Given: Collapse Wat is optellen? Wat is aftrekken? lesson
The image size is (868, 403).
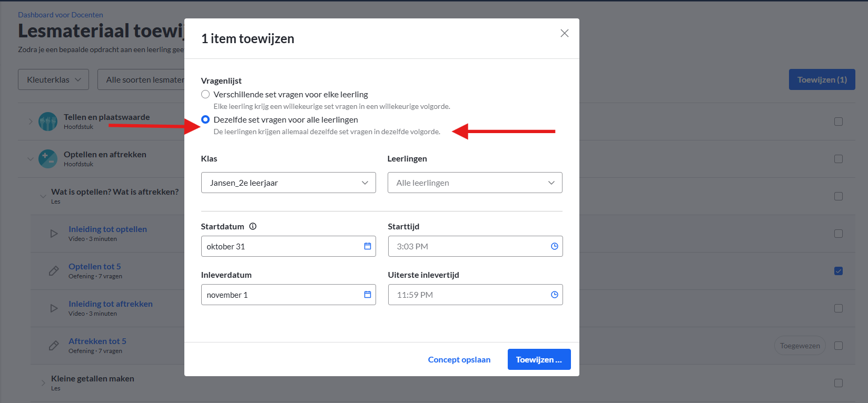Looking at the screenshot, I should (43, 196).
